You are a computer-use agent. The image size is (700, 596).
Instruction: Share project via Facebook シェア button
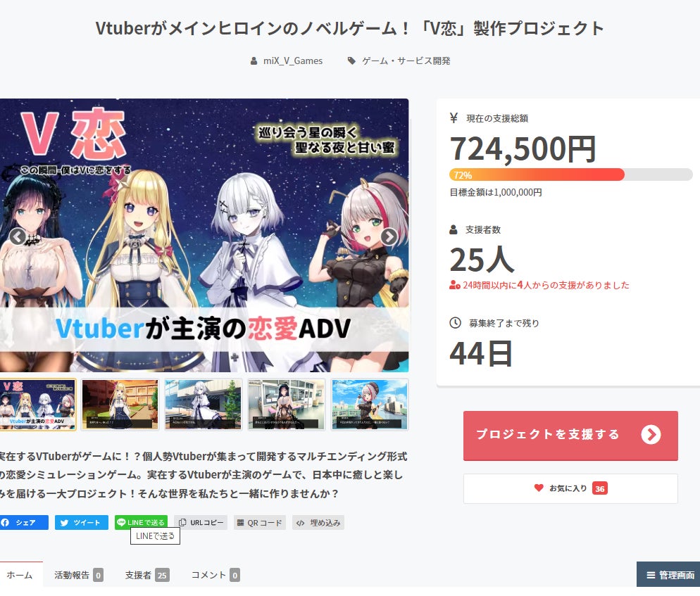pos(24,522)
